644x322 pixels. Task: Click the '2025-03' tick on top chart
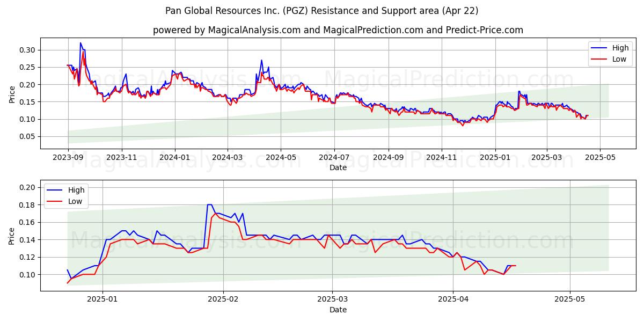click(x=547, y=157)
